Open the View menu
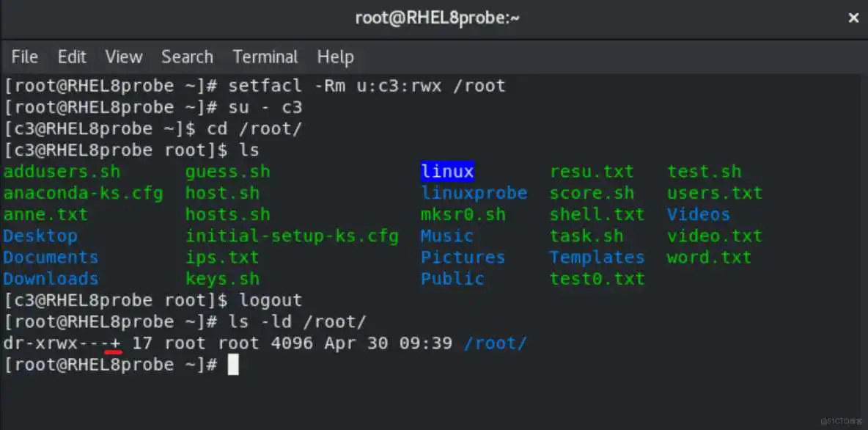This screenshot has width=868, height=430. (123, 57)
